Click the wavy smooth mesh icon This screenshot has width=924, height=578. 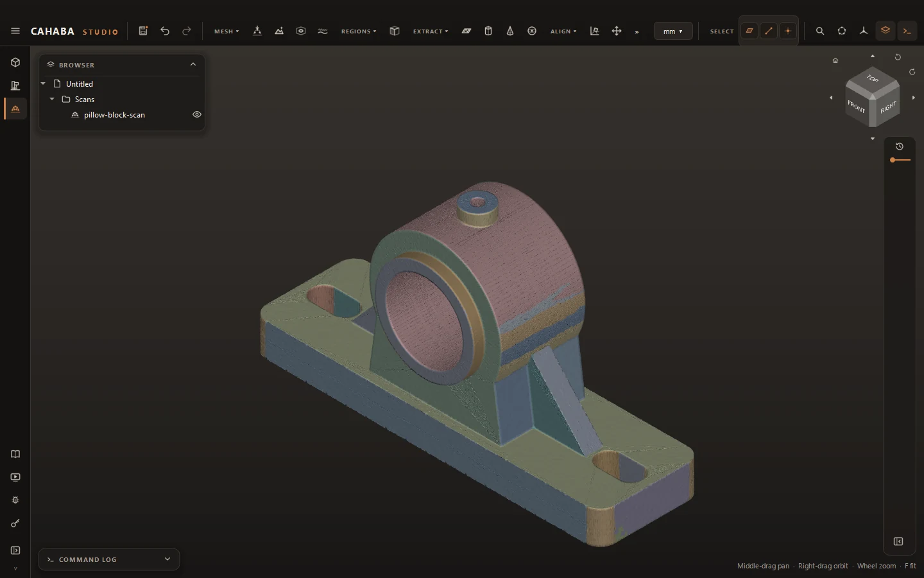(323, 31)
